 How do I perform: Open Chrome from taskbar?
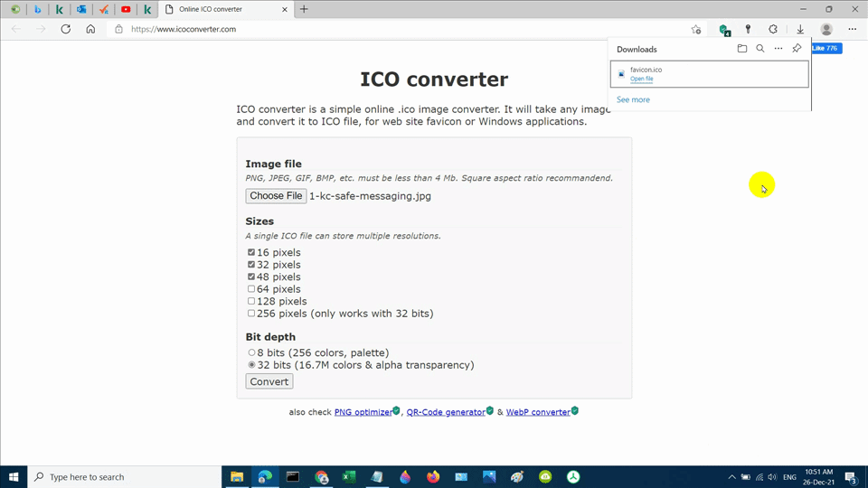point(321,477)
